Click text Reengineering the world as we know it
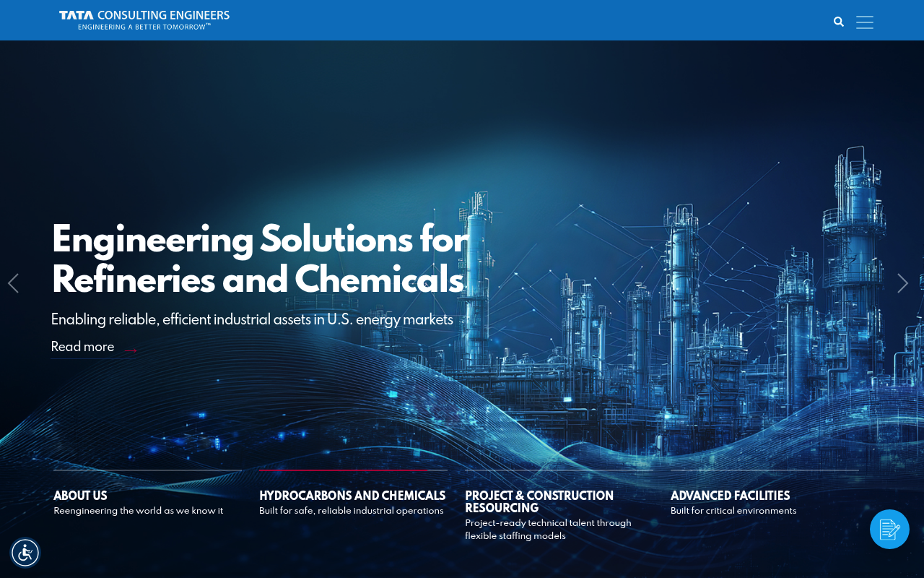The width and height of the screenshot is (924, 578). point(139,511)
